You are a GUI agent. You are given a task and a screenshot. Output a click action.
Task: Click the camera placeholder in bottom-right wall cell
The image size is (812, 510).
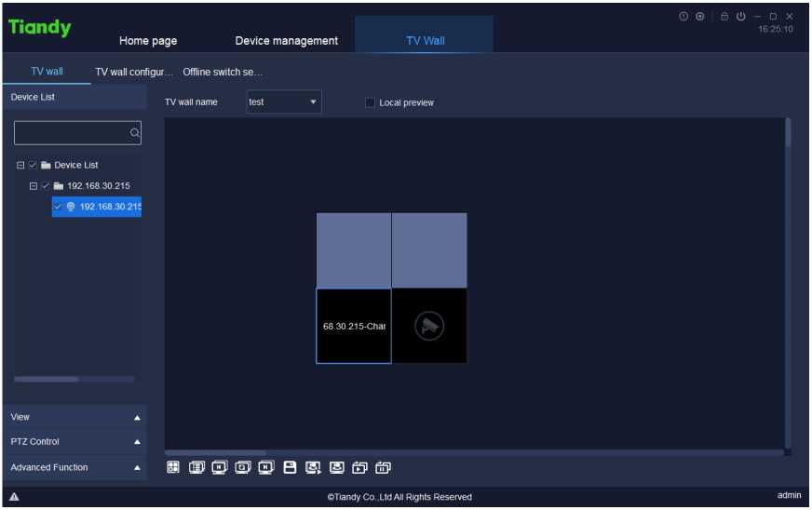(x=429, y=326)
